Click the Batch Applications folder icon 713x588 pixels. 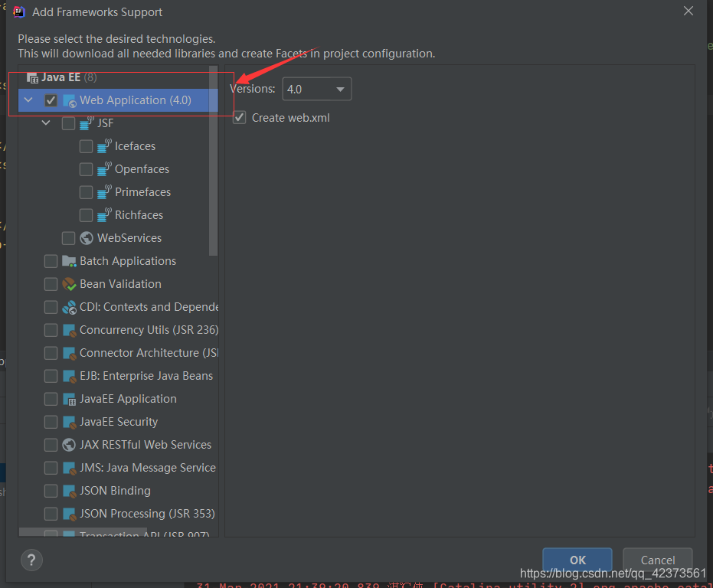click(x=69, y=261)
